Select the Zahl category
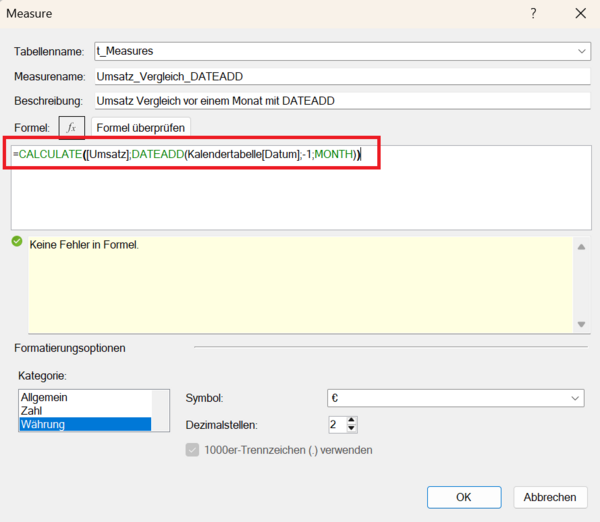The height and width of the screenshot is (522, 600). 33,411
